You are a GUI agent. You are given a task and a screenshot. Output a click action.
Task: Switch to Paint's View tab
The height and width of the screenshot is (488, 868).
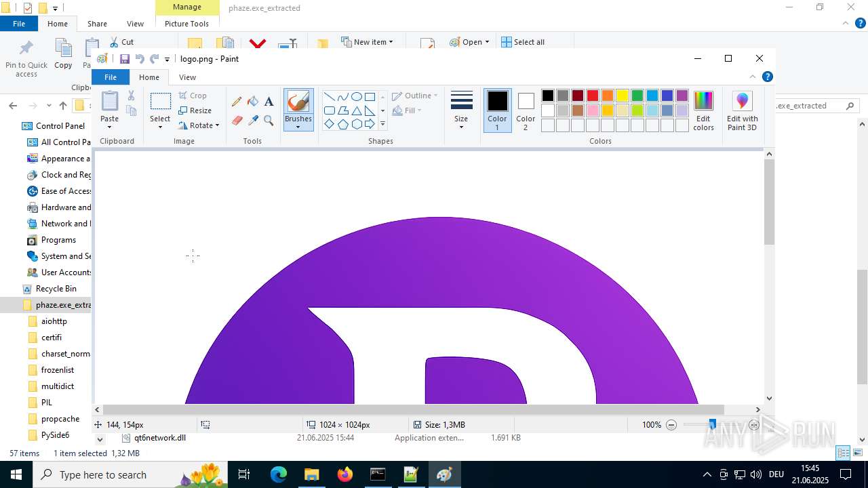coord(188,77)
